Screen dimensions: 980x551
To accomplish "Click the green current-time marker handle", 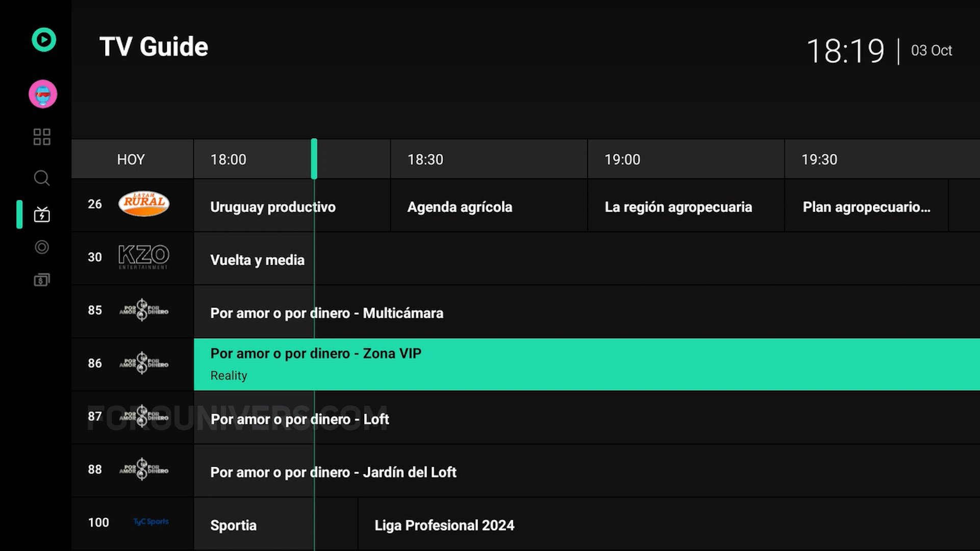I will tap(314, 159).
